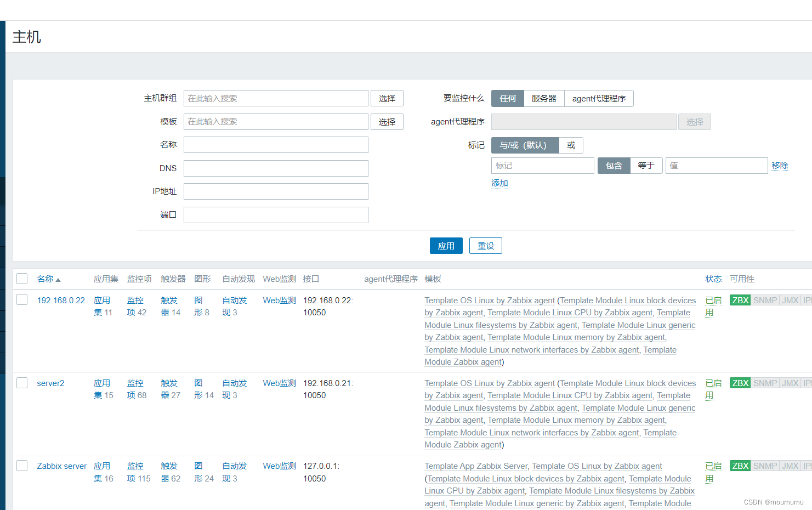Open 应用集 16 for Zabbix server

102,472
